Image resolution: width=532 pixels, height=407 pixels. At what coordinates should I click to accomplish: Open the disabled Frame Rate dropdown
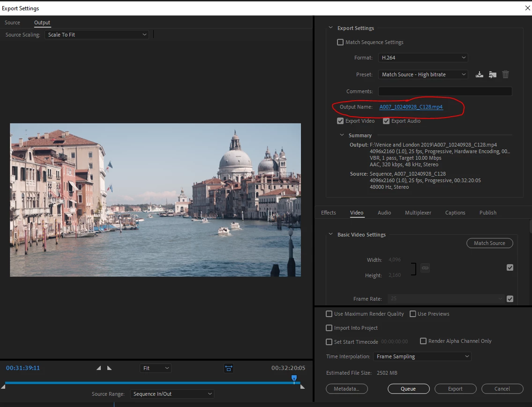(x=446, y=298)
